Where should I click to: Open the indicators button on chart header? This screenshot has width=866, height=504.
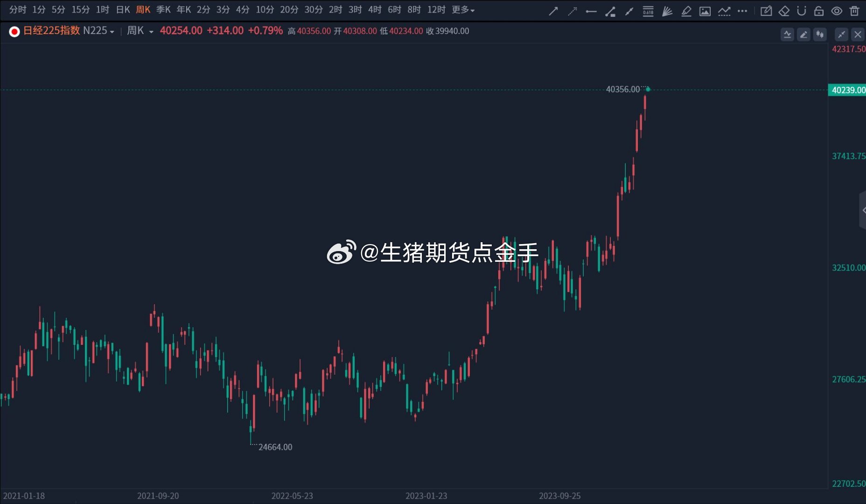787,35
